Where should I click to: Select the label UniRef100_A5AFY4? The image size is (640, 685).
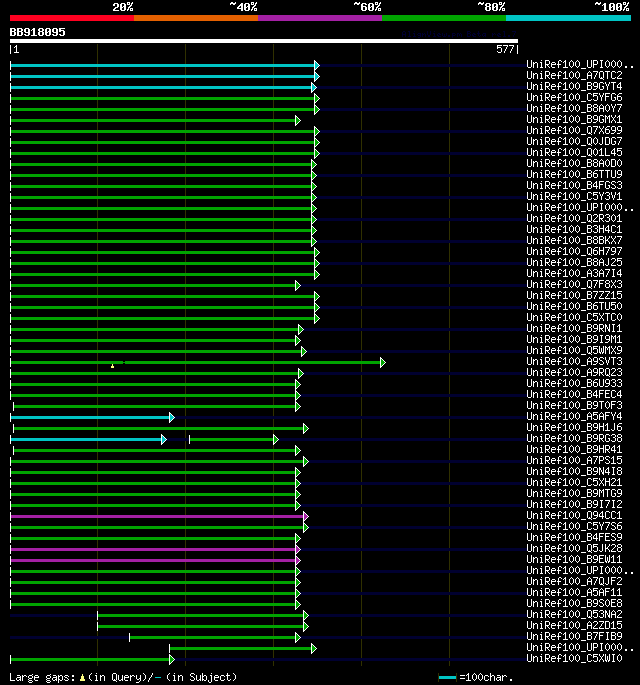tap(574, 416)
